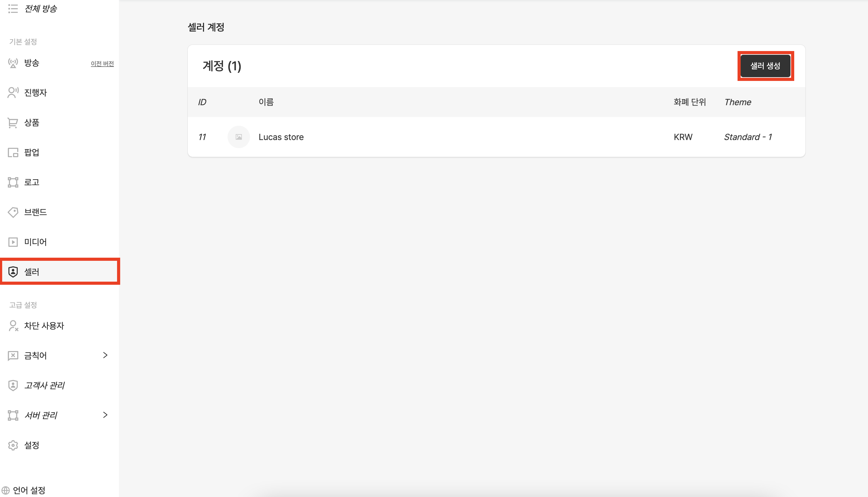Screen dimensions: 868x497
Task: Expand the 금칙어 submenu chevron
Action: [105, 355]
